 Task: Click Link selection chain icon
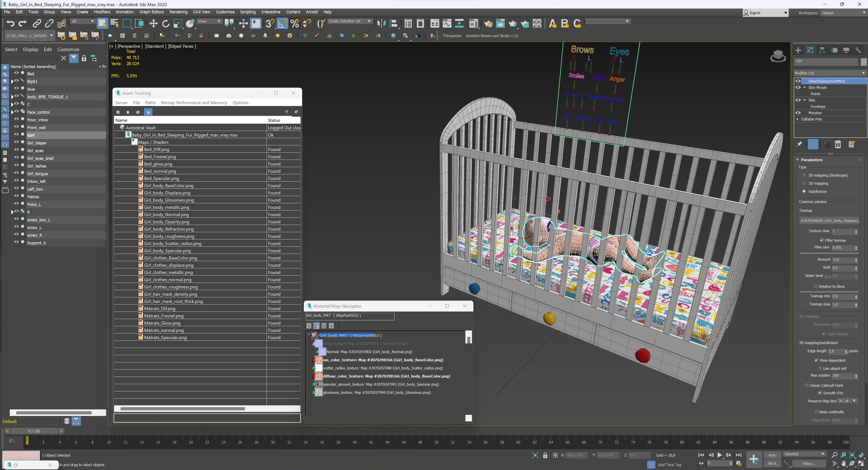tap(37, 23)
